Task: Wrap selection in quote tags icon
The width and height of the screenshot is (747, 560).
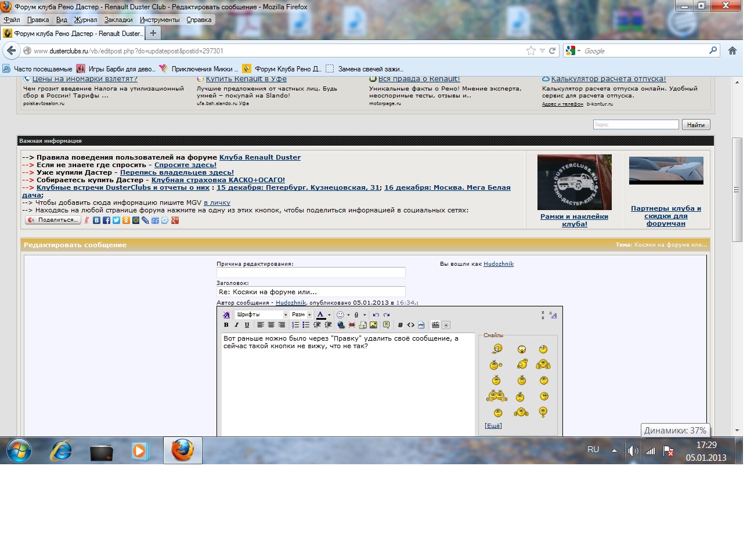Action: click(x=386, y=325)
